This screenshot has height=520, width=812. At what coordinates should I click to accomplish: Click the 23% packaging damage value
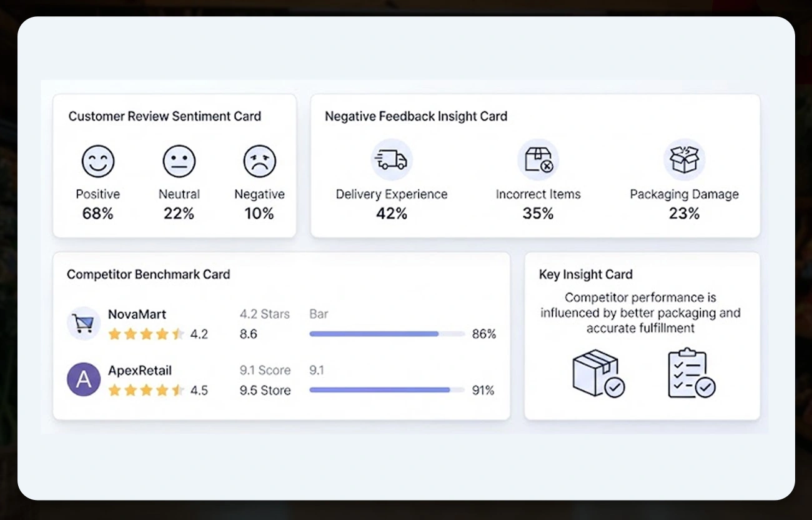coord(684,214)
